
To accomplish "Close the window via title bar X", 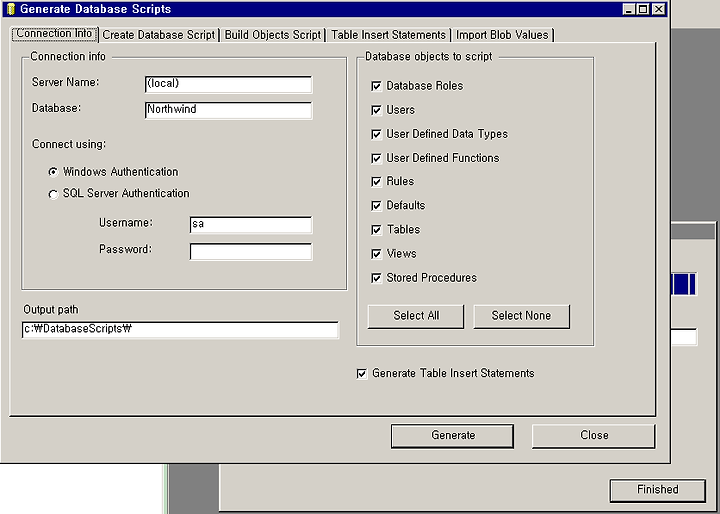I will [x=659, y=9].
